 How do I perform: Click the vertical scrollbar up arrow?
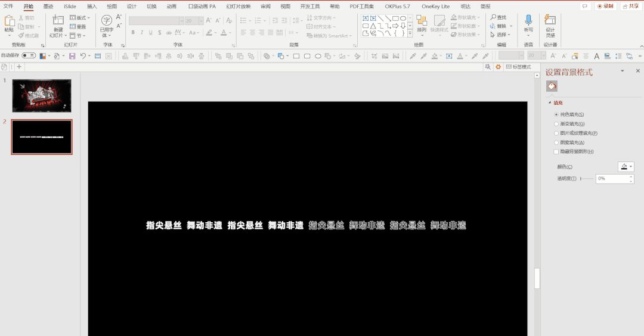coord(537,76)
